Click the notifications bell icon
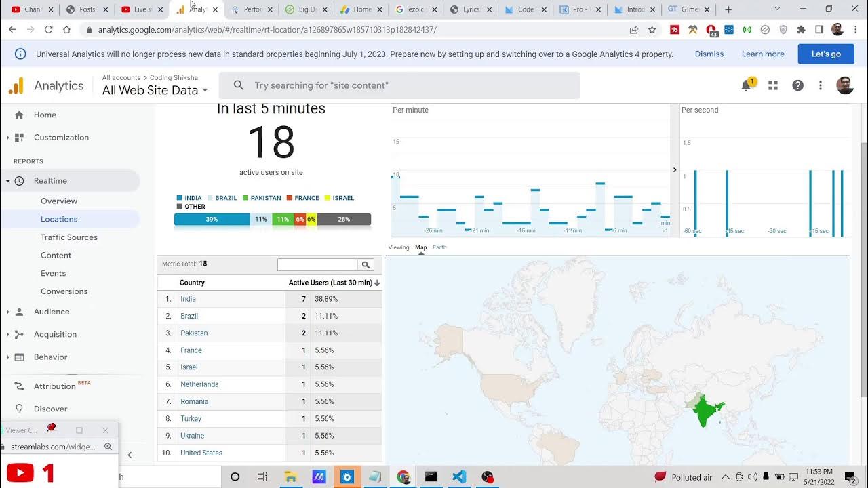Screen dimensions: 868x488 [746, 85]
